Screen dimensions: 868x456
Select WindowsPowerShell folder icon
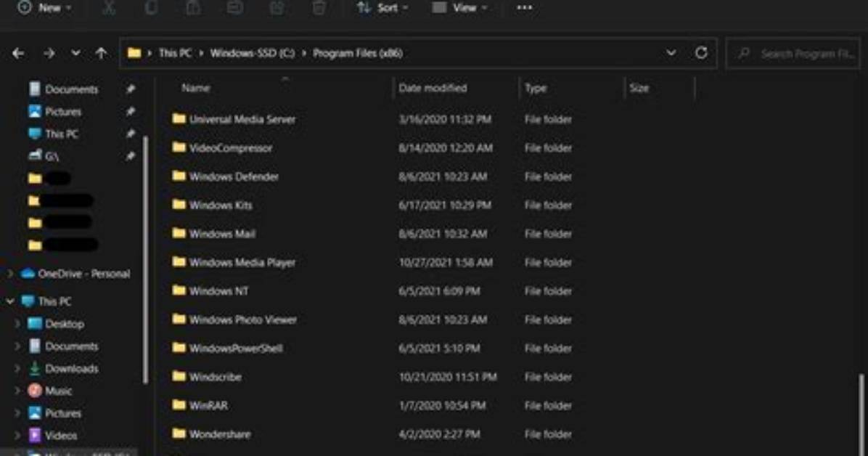[179, 348]
